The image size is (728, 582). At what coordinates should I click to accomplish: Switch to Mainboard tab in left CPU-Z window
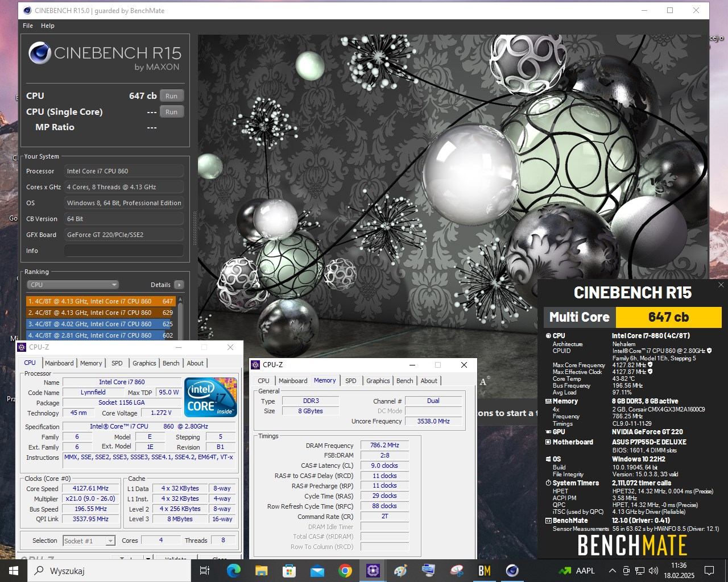(x=59, y=363)
